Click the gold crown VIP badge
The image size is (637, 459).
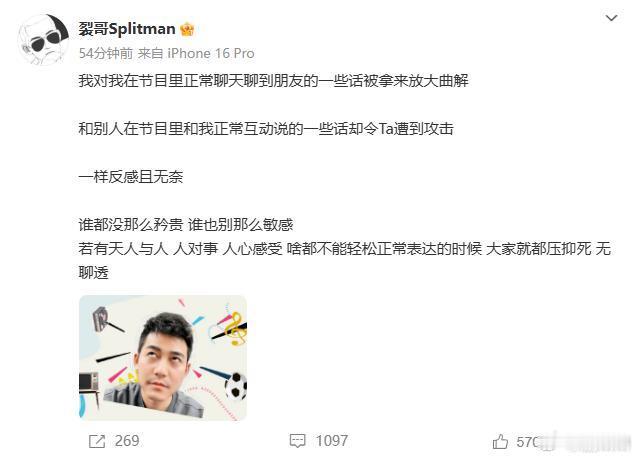pyautogui.click(x=187, y=29)
